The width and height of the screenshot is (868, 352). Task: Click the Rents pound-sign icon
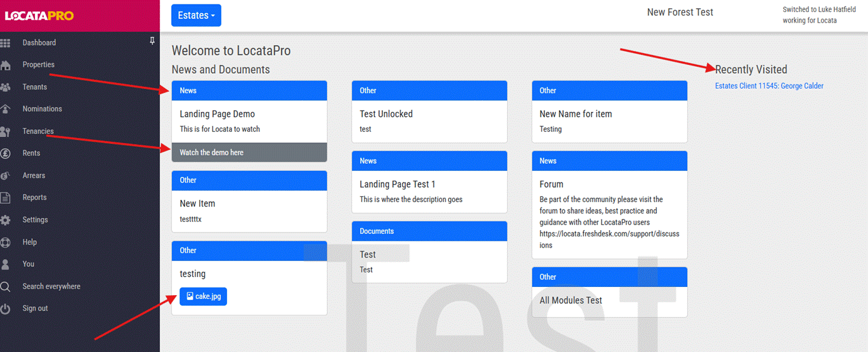(x=5, y=154)
